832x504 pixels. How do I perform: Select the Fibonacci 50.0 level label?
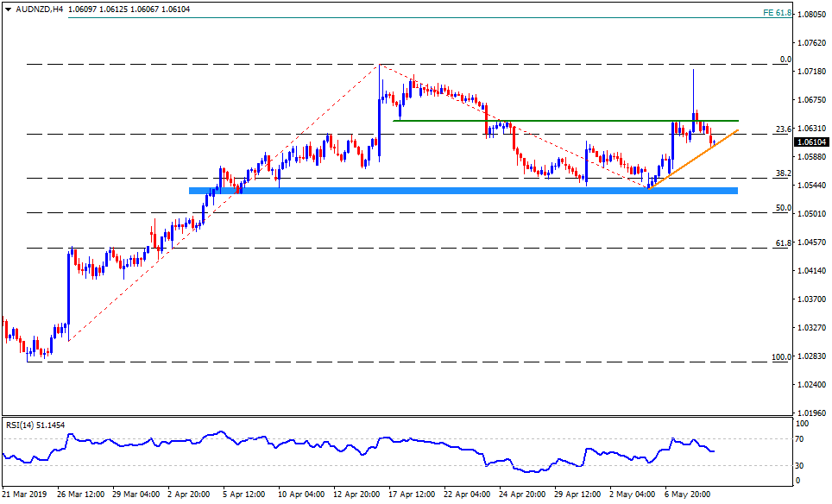click(783, 208)
